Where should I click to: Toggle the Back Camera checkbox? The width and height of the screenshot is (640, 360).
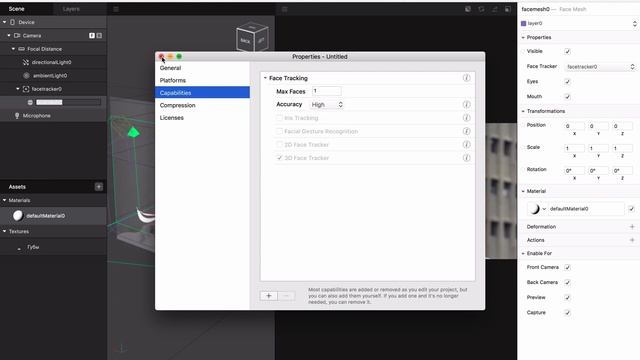click(567, 282)
